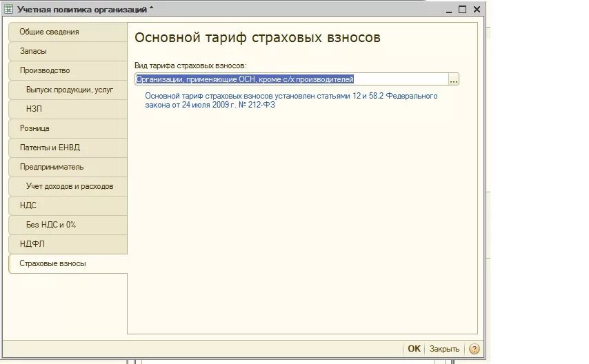Image resolution: width=589 pixels, height=364 pixels.
Task: Select Патенты и ЕНВД tab
Action: point(68,148)
